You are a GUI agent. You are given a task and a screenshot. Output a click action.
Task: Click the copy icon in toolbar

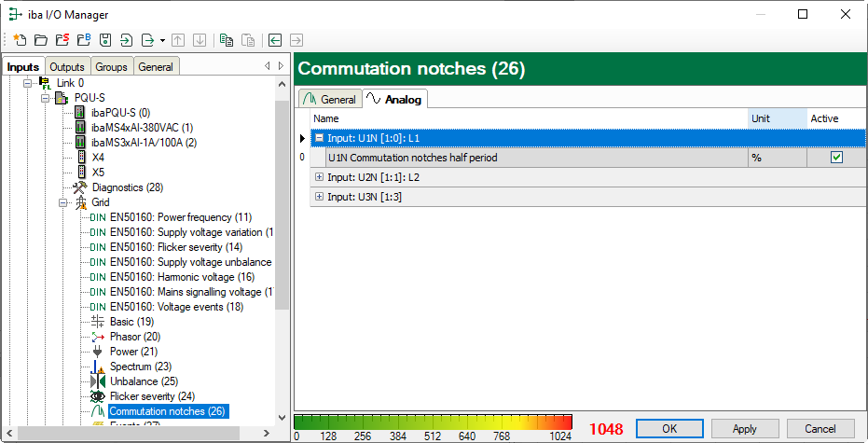226,40
